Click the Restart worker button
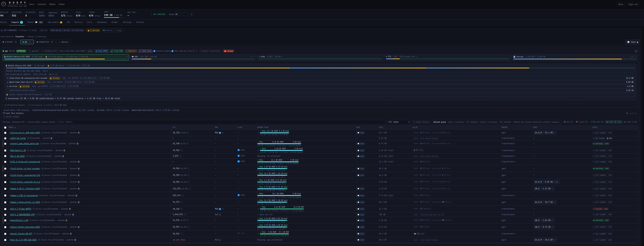This screenshot has height=246, width=644. click(131, 51)
